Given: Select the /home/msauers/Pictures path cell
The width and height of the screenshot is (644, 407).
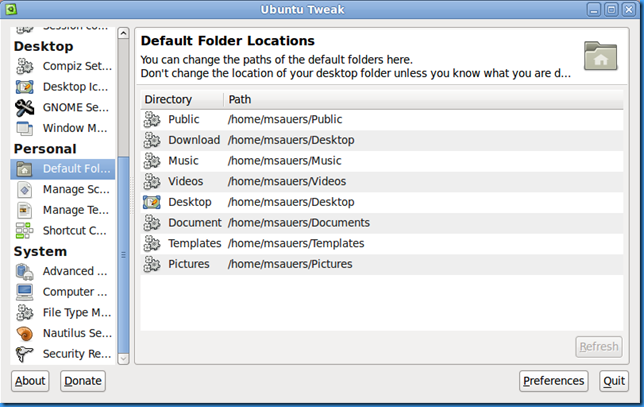Looking at the screenshot, I should pos(290,264).
